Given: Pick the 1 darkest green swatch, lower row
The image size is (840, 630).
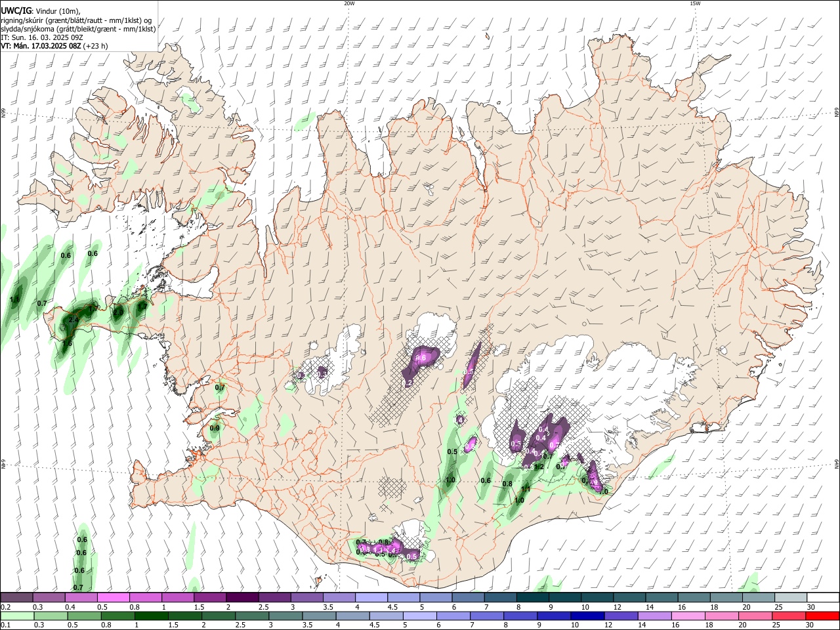Looking at the screenshot, I should 151,616.
